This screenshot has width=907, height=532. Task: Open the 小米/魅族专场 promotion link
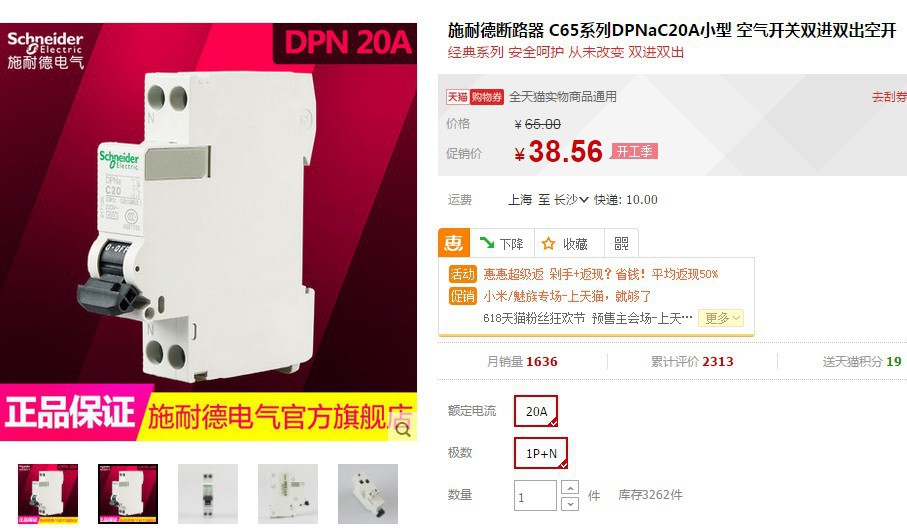pyautogui.click(x=567, y=296)
